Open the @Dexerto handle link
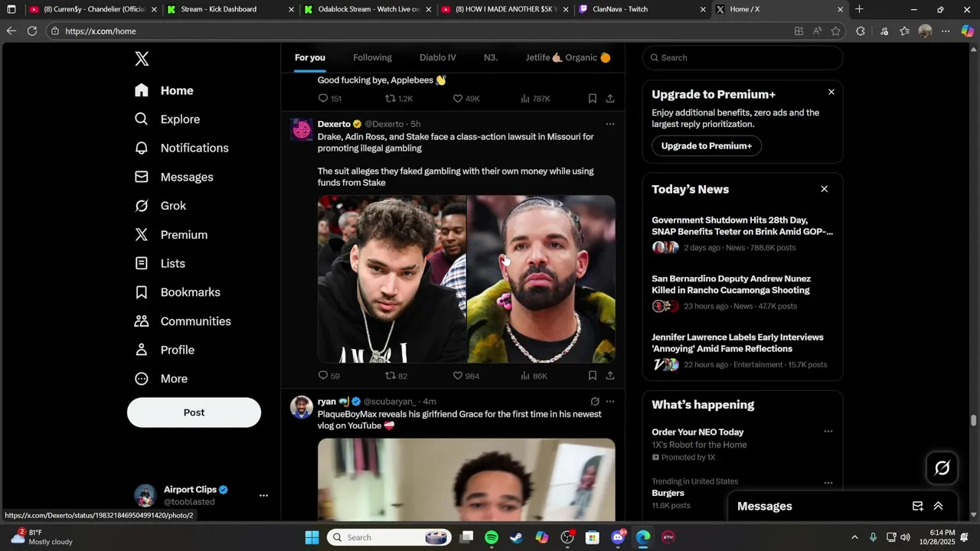Screen dimensions: 980x551 pos(384,124)
